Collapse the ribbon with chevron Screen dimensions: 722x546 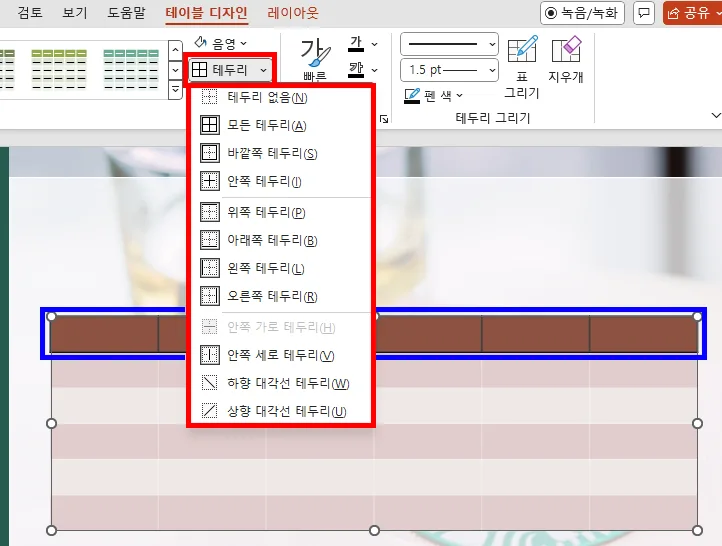click(x=715, y=116)
